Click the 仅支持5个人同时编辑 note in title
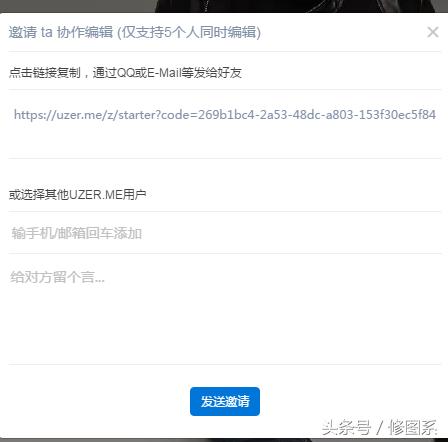448x442 pixels. 189,32
